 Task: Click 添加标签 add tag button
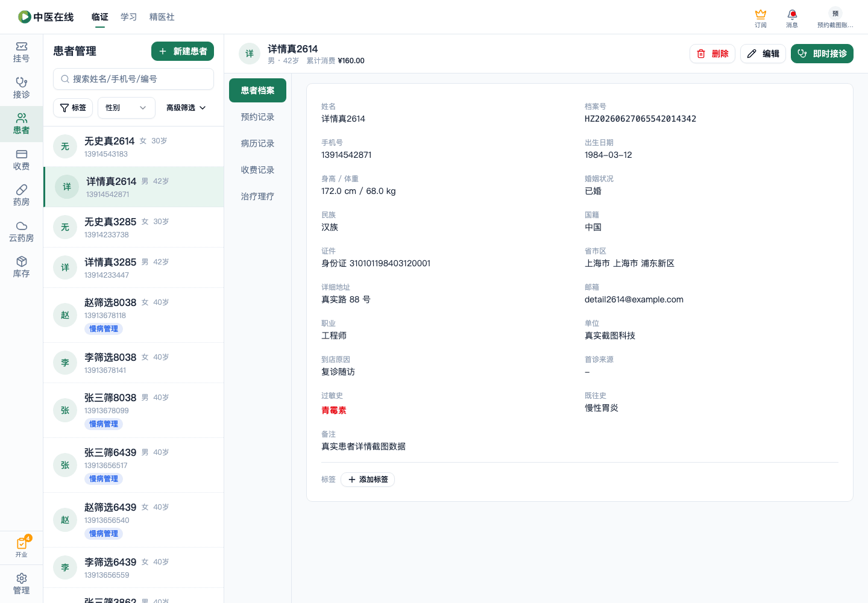point(368,480)
